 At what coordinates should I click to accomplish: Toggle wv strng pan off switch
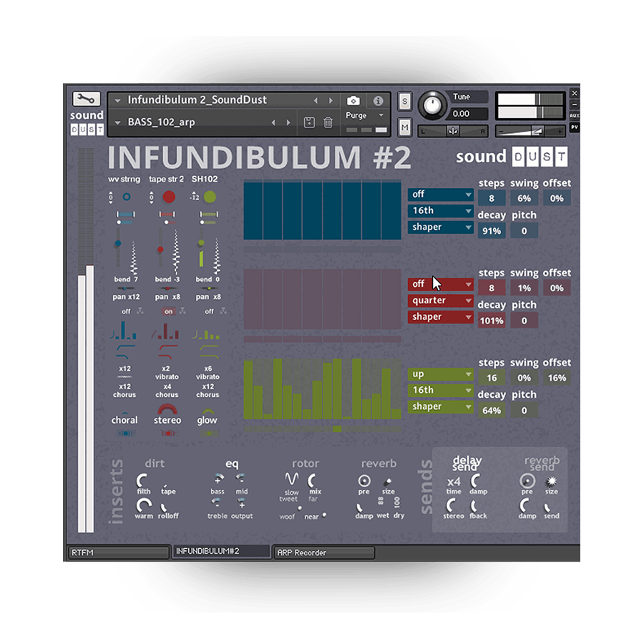point(126,311)
